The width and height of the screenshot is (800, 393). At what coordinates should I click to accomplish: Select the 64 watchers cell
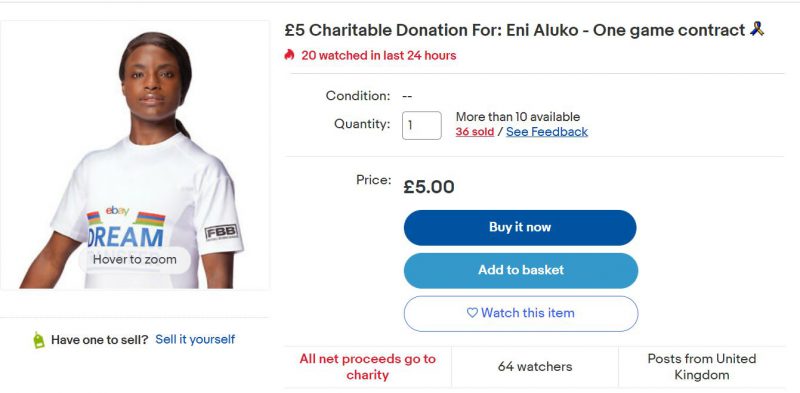(535, 367)
